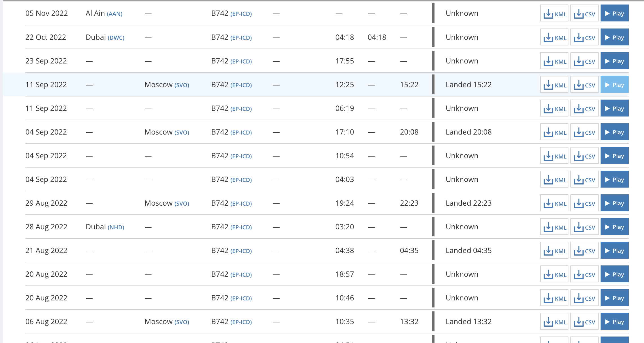Image resolution: width=644 pixels, height=343 pixels.
Task: Open EP-ICD registration on 05 Nov row
Action: (x=241, y=14)
